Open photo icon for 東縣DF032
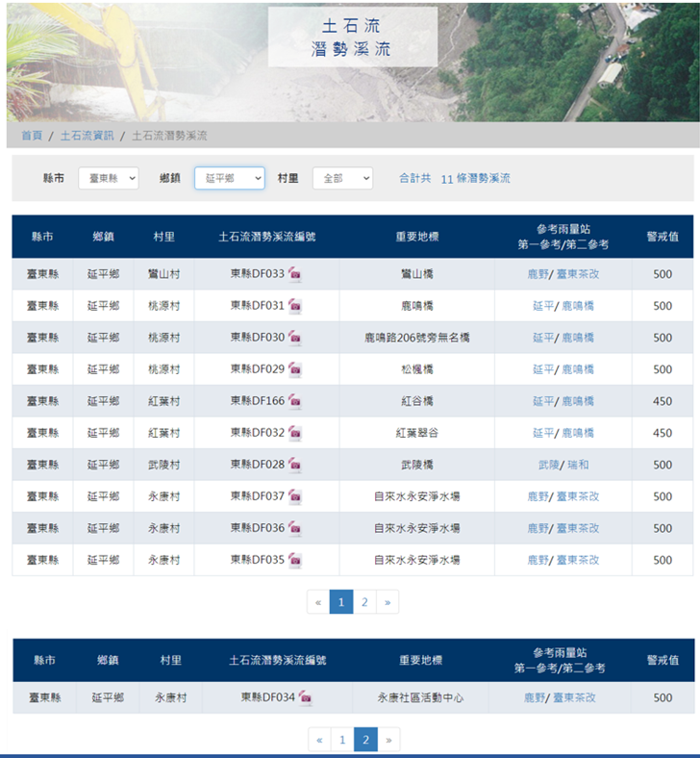Viewport: 700px width, 758px height. [295, 433]
